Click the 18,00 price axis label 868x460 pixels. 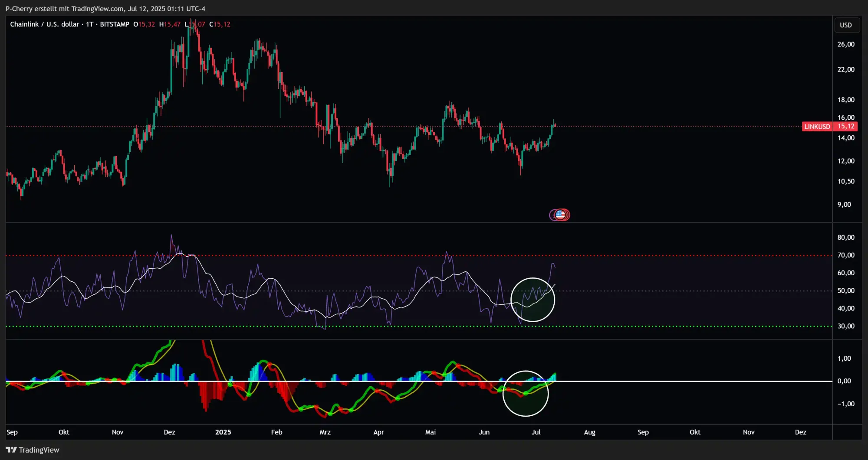[846, 100]
